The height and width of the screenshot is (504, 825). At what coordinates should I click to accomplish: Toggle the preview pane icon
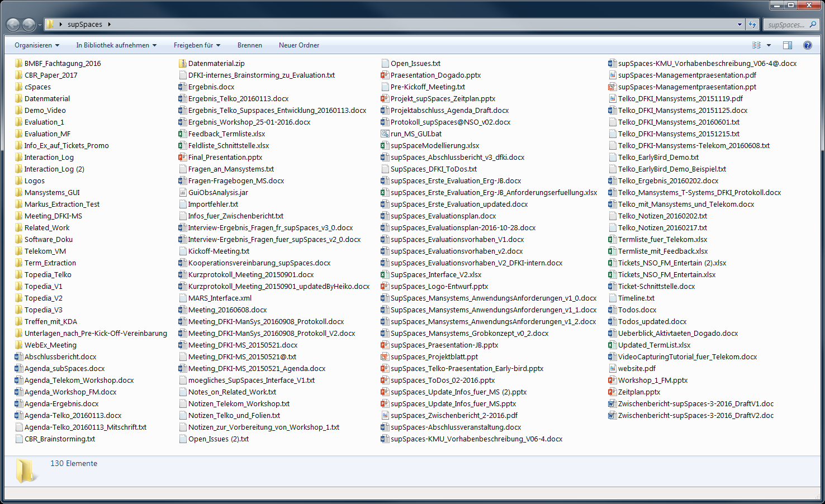[788, 45]
